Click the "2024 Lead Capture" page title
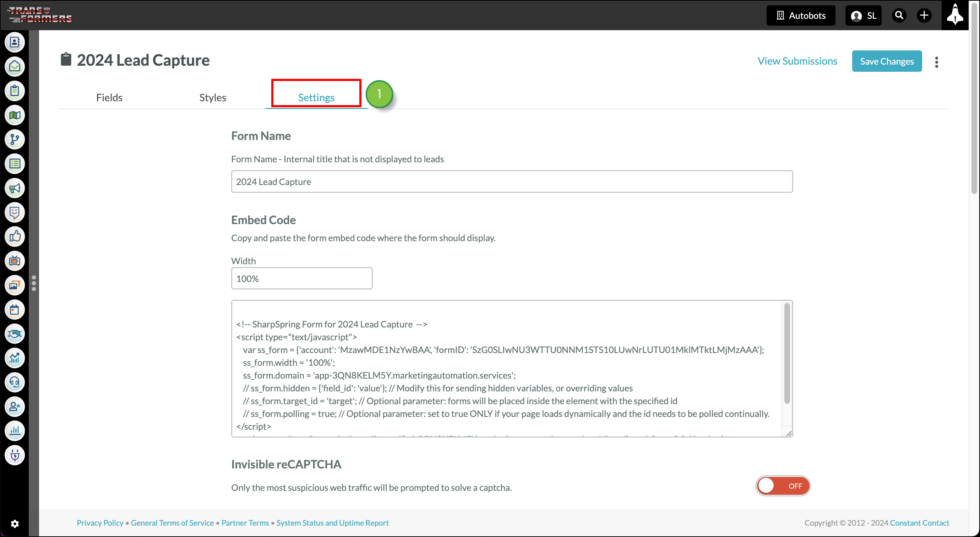Screen dimensions: 980x537 (x=143, y=60)
